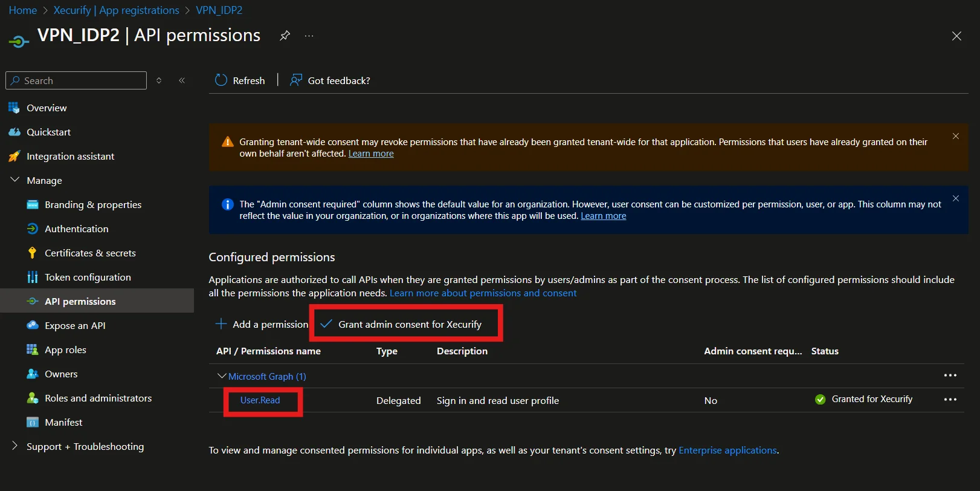
Task: Click the Quickstart cloud icon
Action: (x=15, y=132)
